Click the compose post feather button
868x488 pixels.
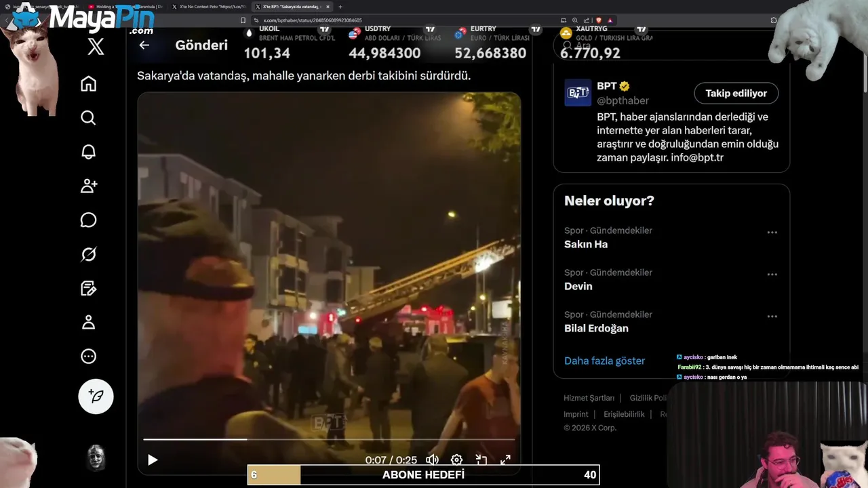click(96, 396)
